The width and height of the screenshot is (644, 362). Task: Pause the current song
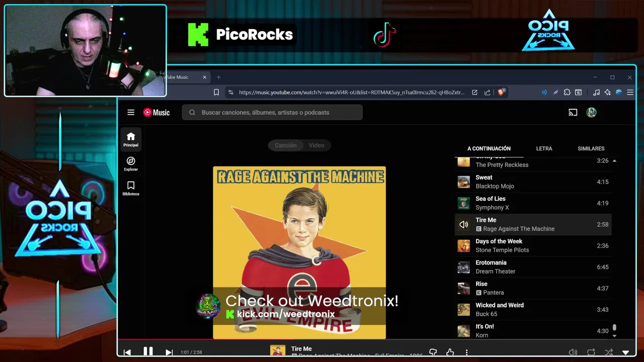point(148,352)
